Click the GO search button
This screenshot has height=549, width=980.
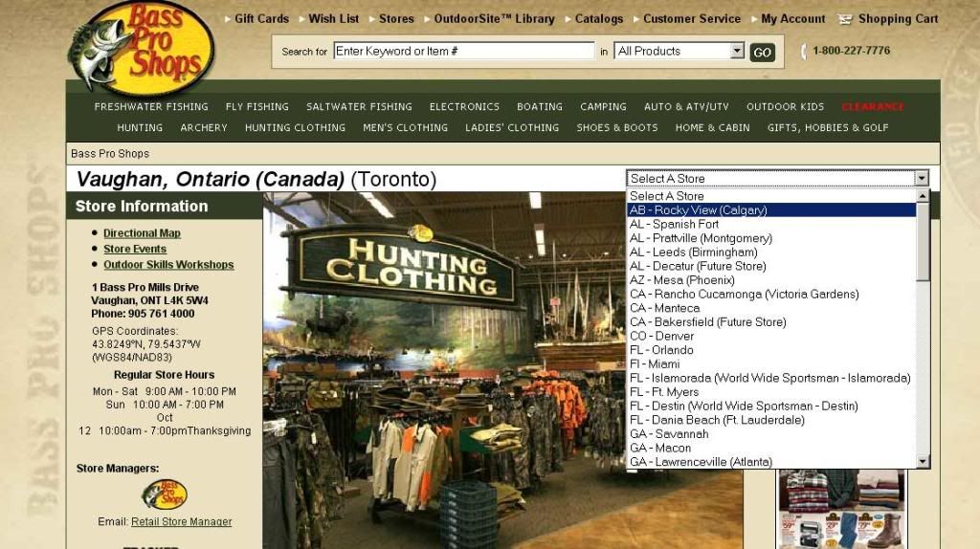click(762, 53)
